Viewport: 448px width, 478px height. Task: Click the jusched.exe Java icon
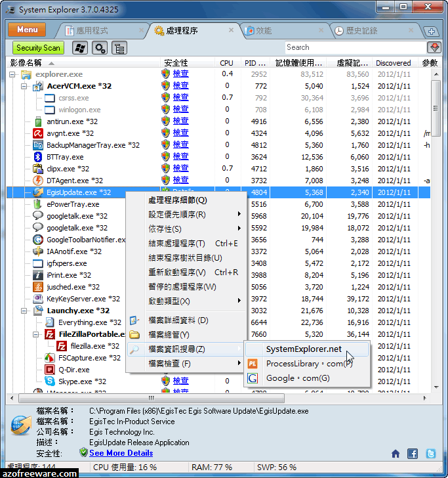[x=38, y=287]
